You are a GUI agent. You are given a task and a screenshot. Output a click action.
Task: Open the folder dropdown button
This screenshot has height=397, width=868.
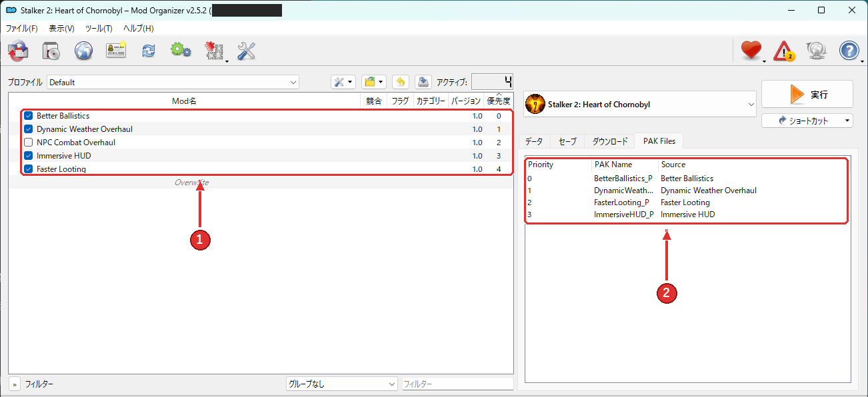373,82
